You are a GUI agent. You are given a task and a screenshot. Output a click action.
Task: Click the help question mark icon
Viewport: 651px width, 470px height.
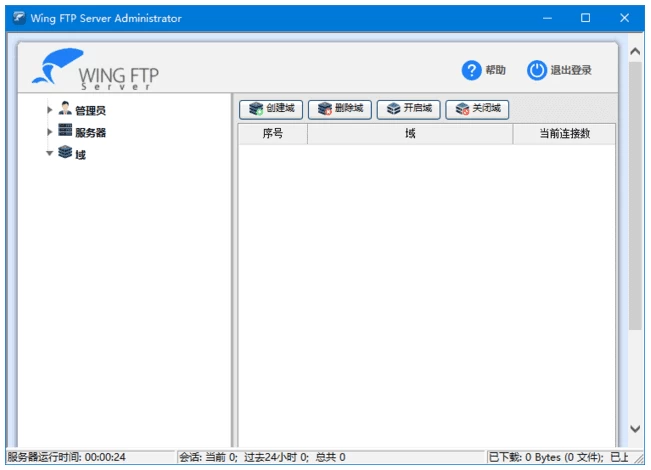tap(471, 70)
